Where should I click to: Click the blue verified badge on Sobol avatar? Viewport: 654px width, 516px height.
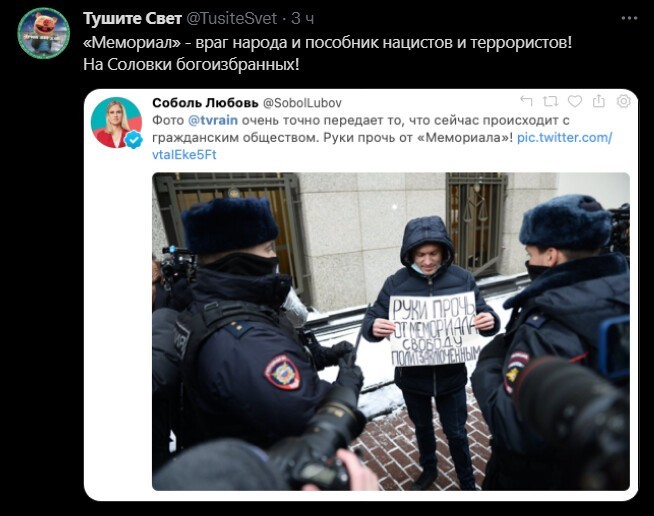click(x=134, y=140)
